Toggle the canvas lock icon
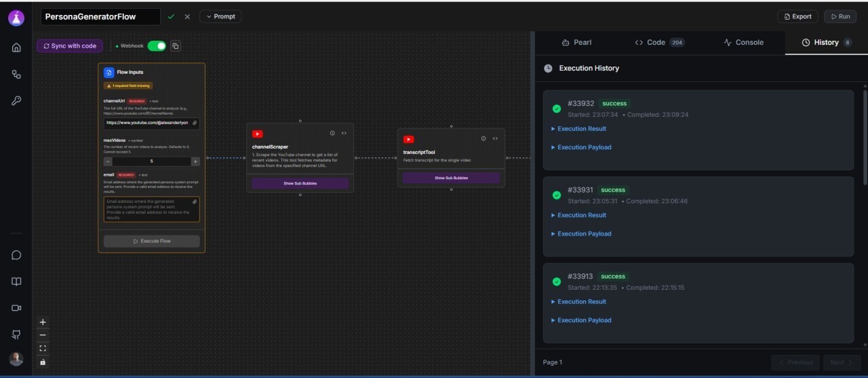 pyautogui.click(x=43, y=362)
